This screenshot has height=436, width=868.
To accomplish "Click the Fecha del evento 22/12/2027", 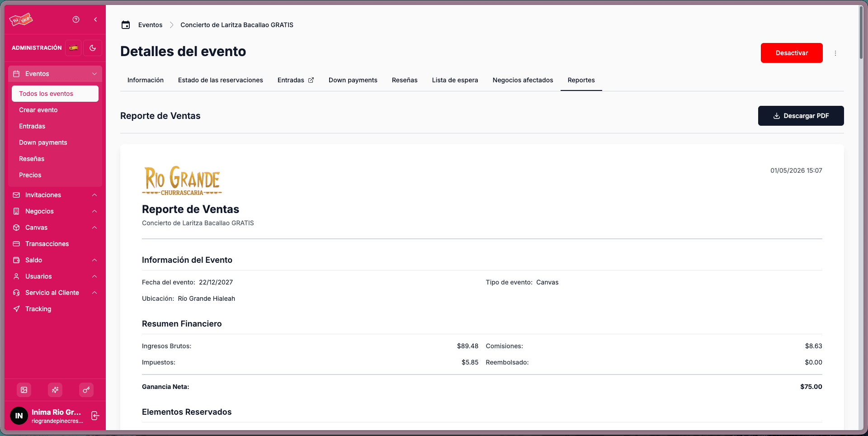I will pos(216,282).
